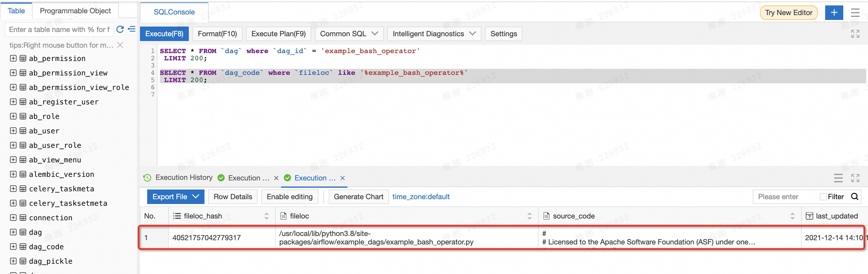This screenshot has height=274, width=868.
Task: Select the SQLConsole tab
Action: click(174, 12)
